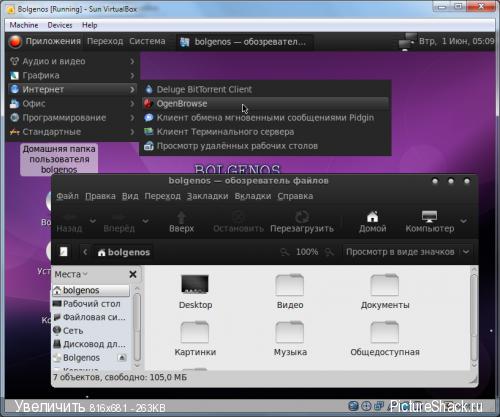This screenshot has width=500, height=417.
Task: Expand the Назад history dropdown arrow
Action: 93,221
